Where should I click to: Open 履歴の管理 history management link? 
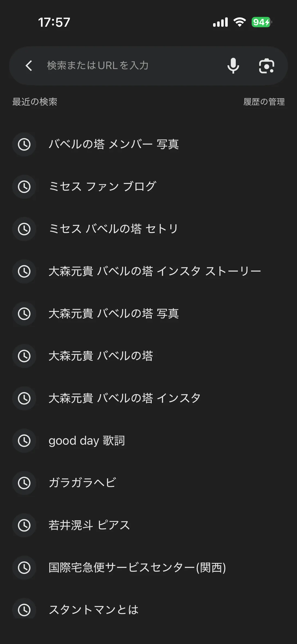point(264,102)
